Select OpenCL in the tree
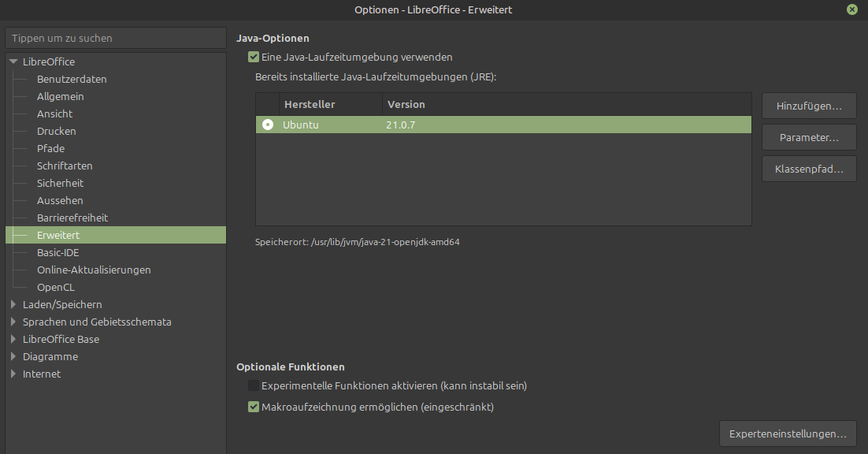The image size is (868, 454). 56,288
